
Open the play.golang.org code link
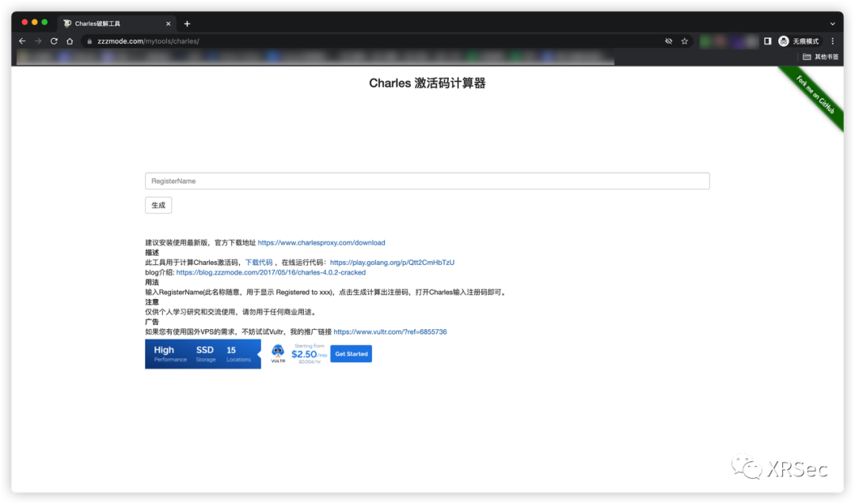pos(392,262)
